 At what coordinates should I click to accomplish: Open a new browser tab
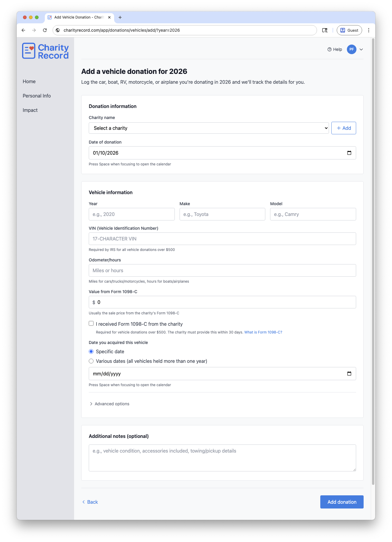(120, 17)
